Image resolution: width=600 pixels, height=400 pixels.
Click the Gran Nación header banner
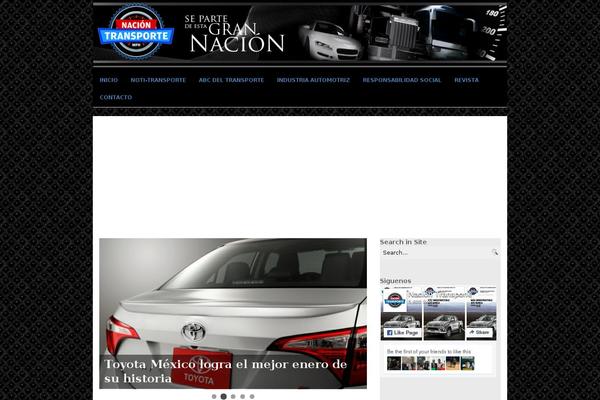click(300, 33)
